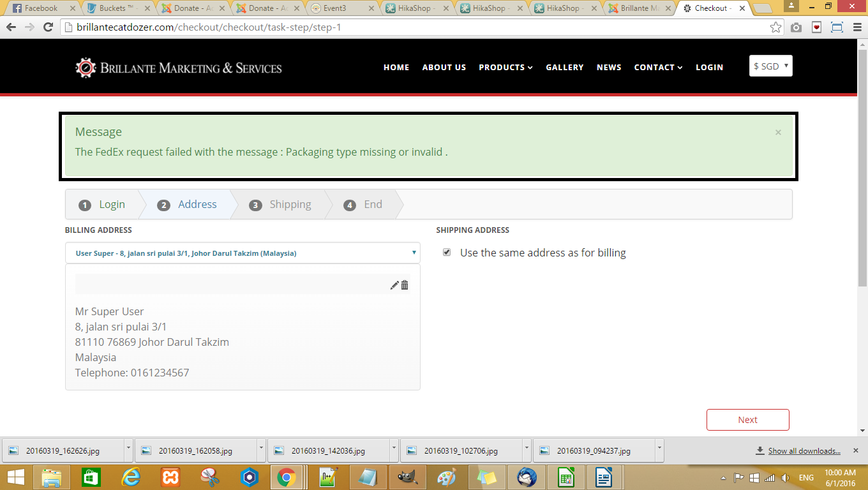Expand the Contact menu dropdown
The image size is (868, 490).
tap(658, 67)
